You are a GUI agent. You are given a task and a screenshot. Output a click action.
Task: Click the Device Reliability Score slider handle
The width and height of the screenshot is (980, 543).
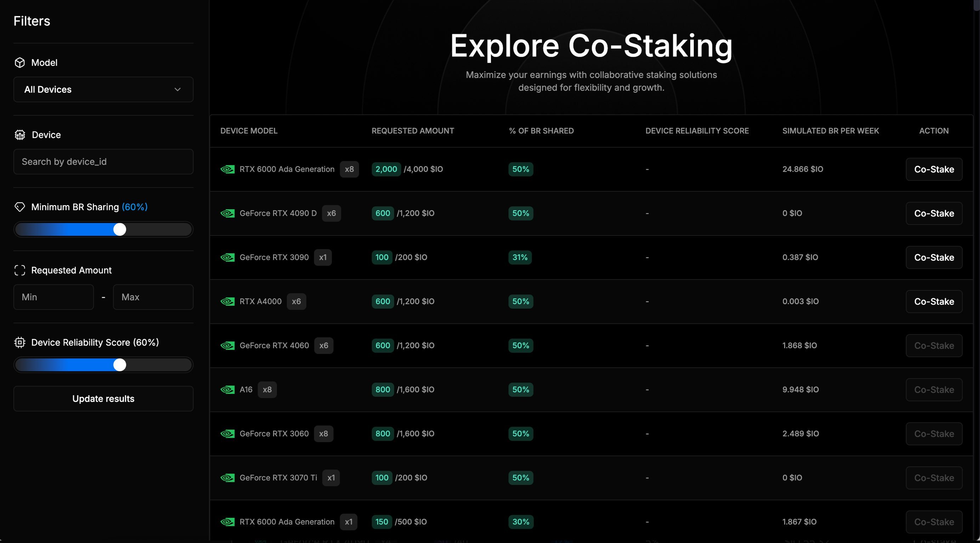point(120,365)
